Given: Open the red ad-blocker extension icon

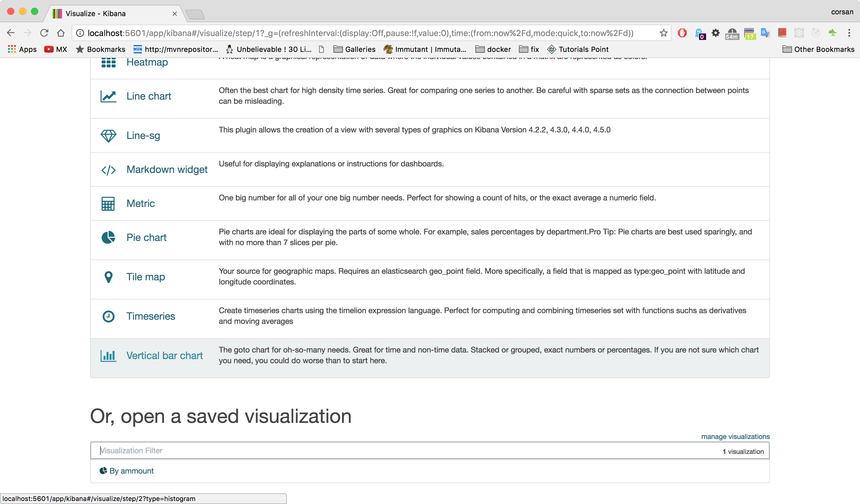Looking at the screenshot, I should [x=682, y=33].
